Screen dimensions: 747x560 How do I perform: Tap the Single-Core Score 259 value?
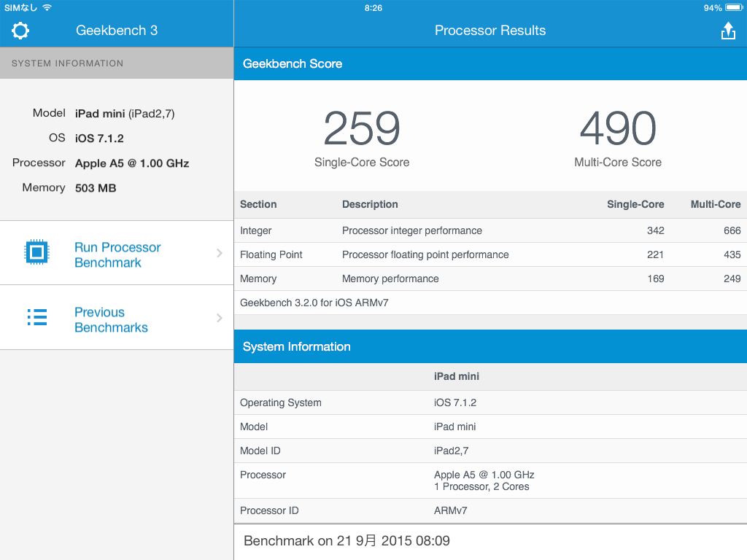(362, 129)
